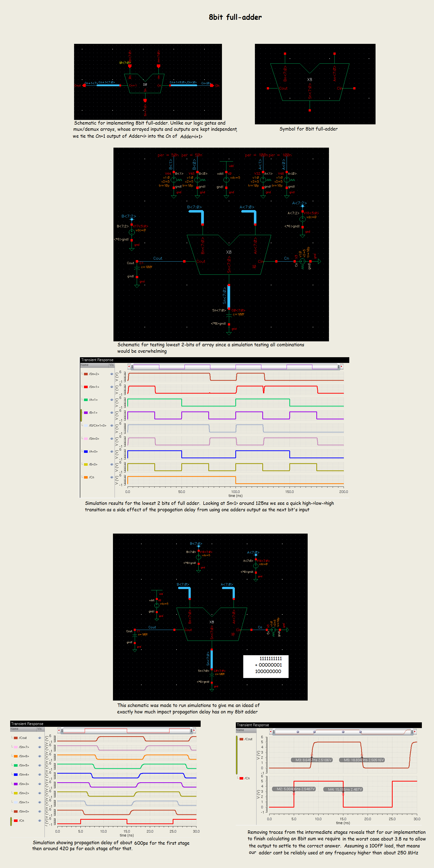This screenshot has height=868, width=434.
Task: Toggle eye icon for /Cn in first plot
Action: pyautogui.click(x=111, y=477)
